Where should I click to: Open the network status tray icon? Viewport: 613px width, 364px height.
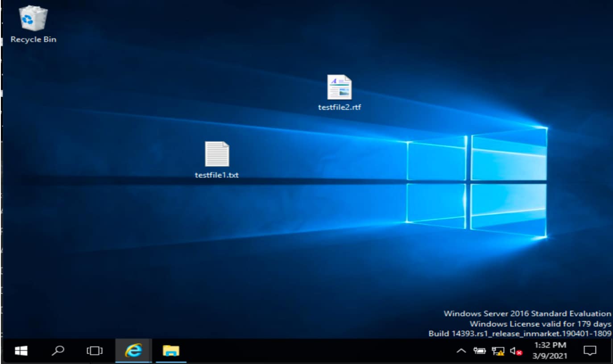coord(498,352)
